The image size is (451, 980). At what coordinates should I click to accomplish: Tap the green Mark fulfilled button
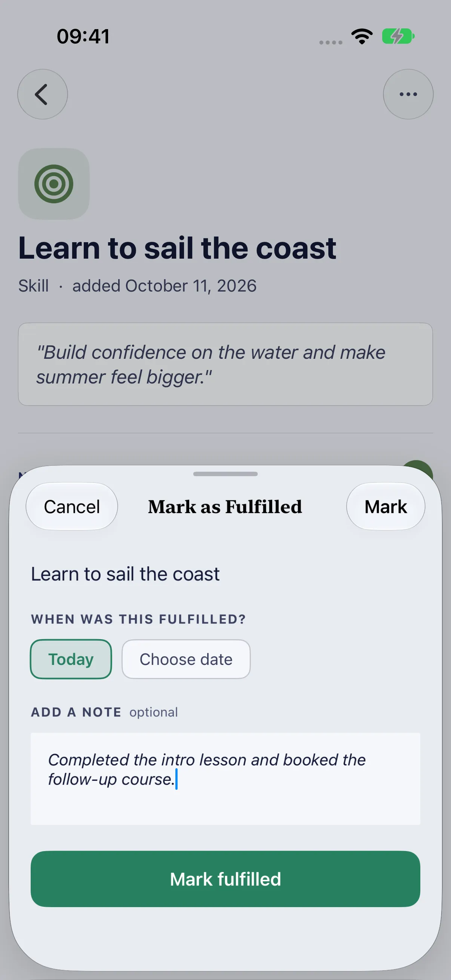(225, 879)
